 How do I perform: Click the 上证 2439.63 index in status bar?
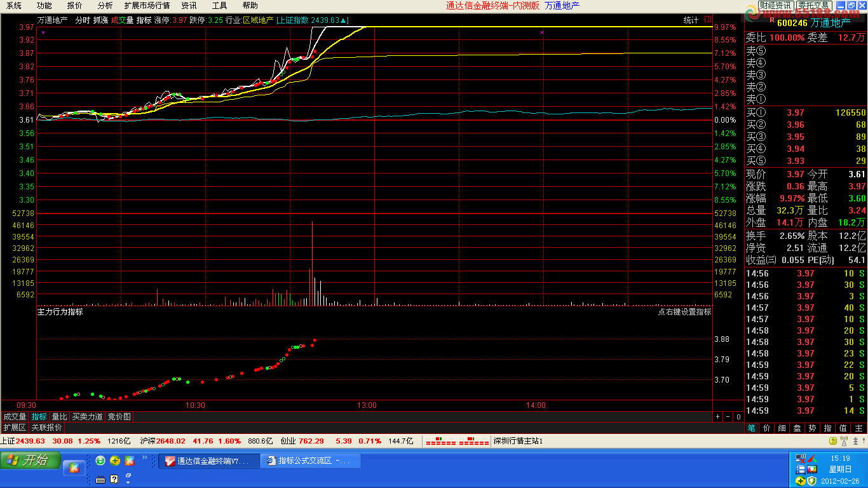click(23, 441)
